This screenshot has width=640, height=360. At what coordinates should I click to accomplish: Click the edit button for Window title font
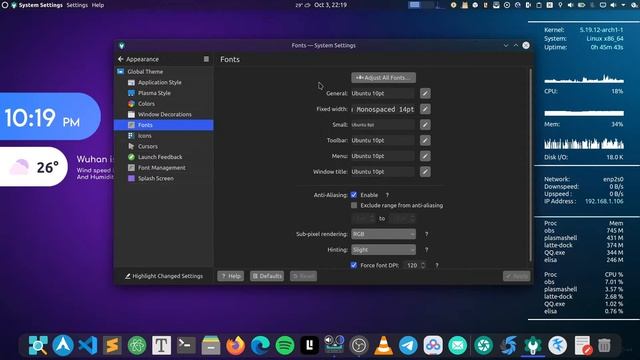click(425, 172)
